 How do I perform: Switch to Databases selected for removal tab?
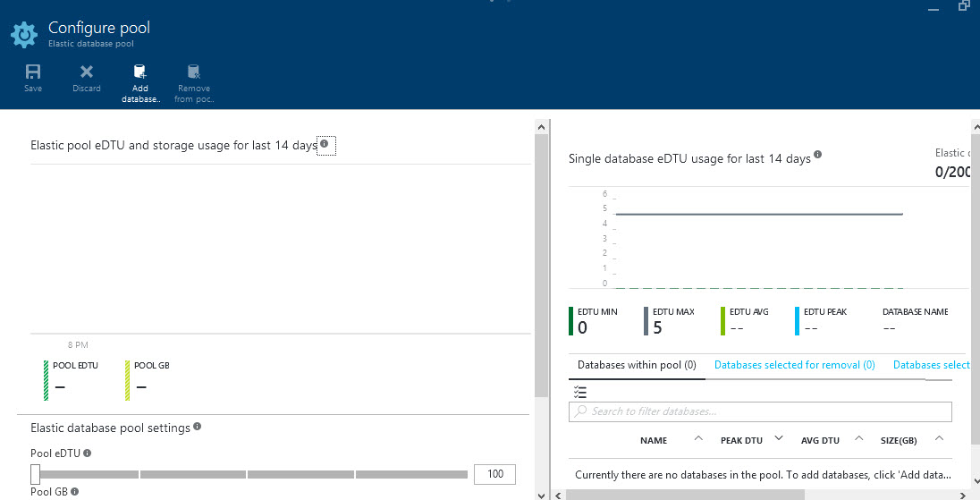tap(794, 365)
